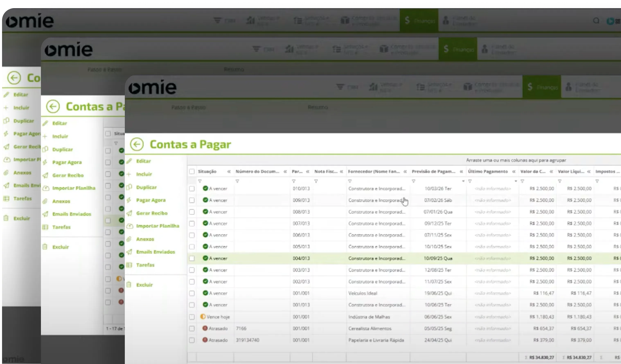Image resolution: width=621 pixels, height=364 pixels.
Task: Open the Último Pagamento filter dropdown arrow
Action: click(516, 181)
